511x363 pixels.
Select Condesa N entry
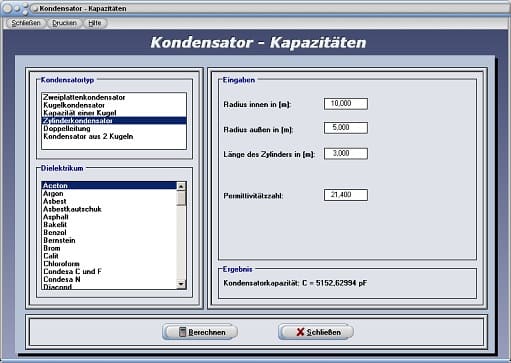109,279
